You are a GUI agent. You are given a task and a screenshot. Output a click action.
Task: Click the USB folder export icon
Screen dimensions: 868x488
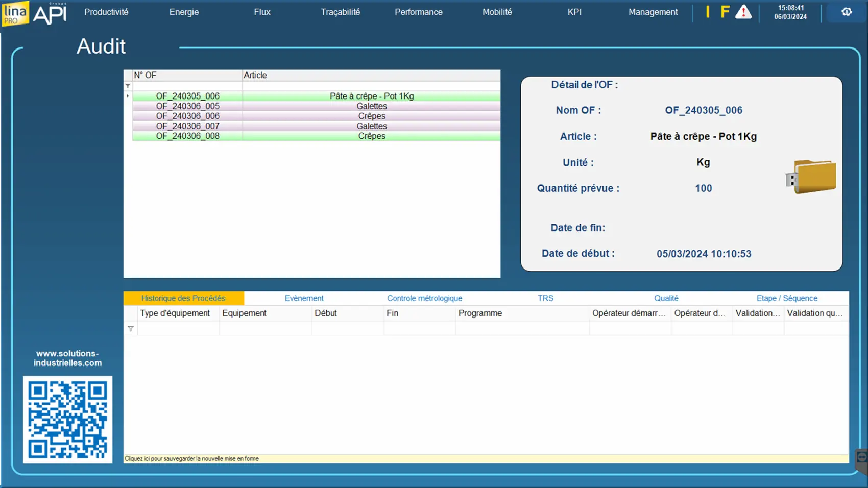pyautogui.click(x=811, y=177)
